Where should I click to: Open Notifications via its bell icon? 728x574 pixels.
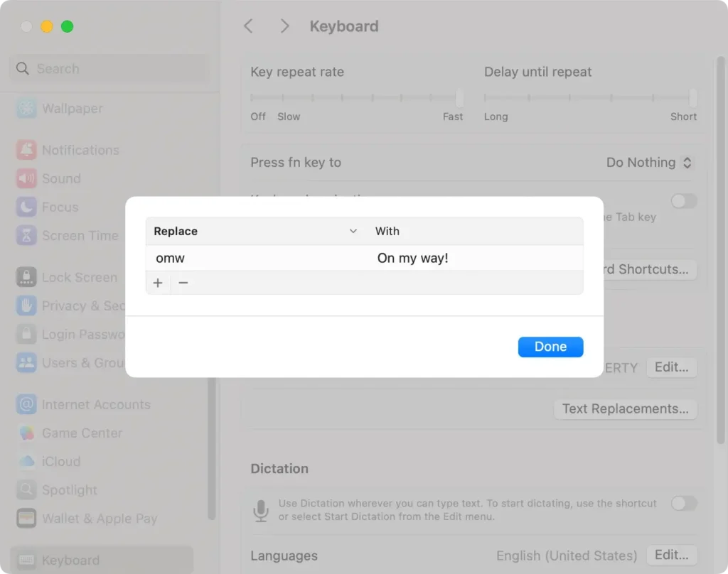[27, 150]
